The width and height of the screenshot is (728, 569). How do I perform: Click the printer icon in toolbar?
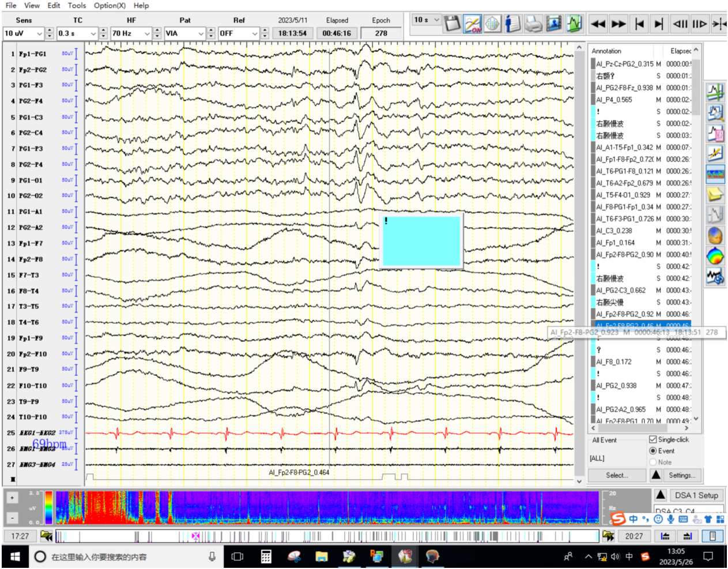[533, 24]
